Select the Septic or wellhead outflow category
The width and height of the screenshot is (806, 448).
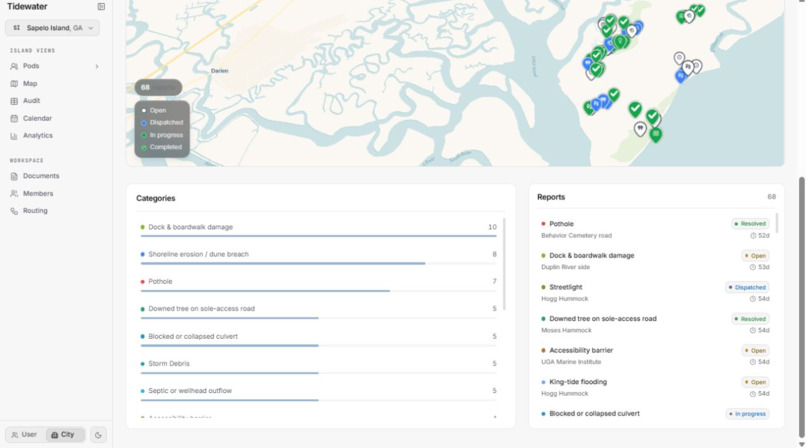tap(319, 395)
